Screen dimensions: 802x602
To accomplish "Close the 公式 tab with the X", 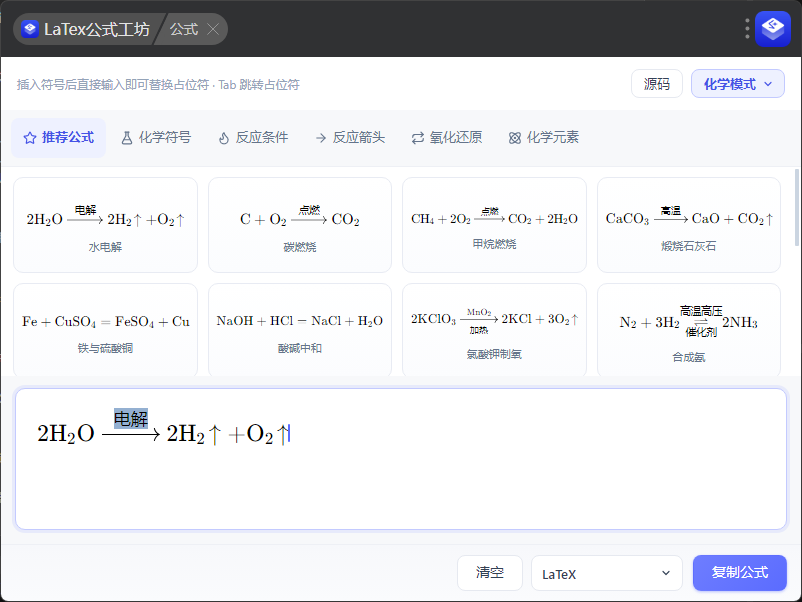I will tap(213, 29).
